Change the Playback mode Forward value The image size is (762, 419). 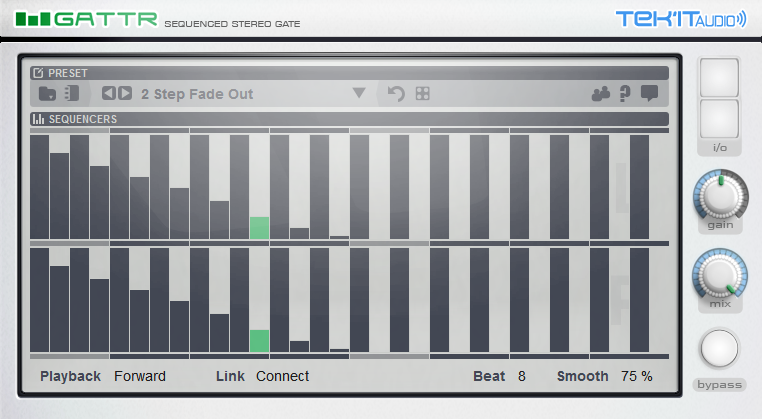click(x=140, y=376)
